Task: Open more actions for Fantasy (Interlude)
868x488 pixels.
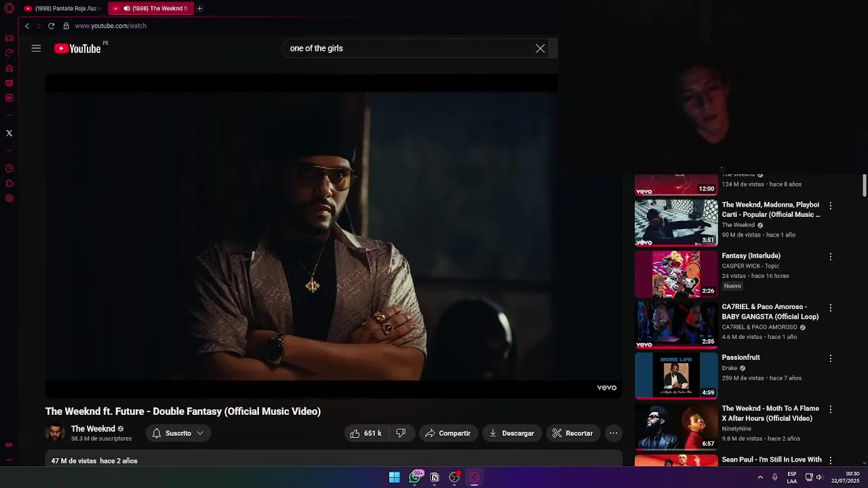Action: (x=830, y=257)
